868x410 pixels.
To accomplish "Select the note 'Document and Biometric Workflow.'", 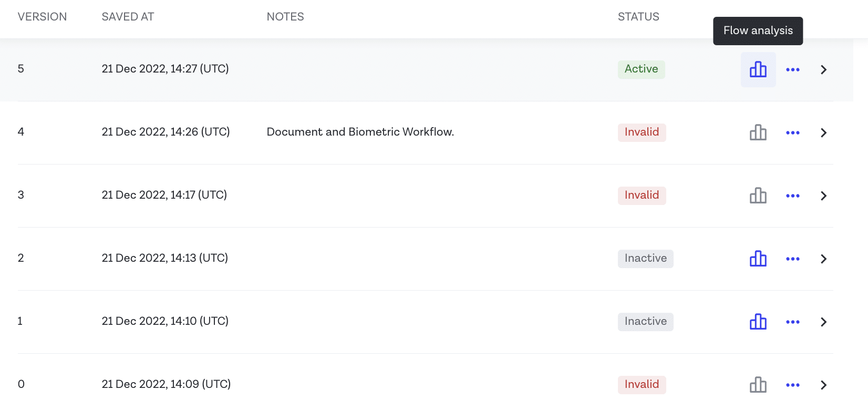I will [360, 132].
